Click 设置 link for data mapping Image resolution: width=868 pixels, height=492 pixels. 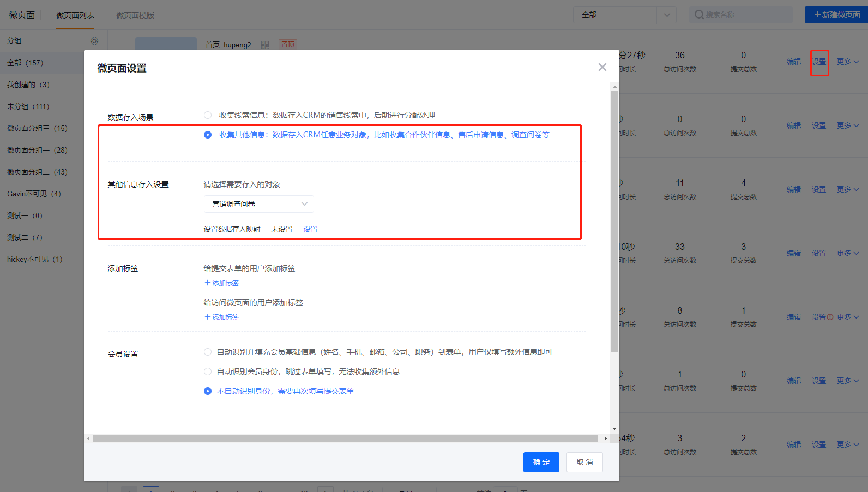click(x=311, y=229)
